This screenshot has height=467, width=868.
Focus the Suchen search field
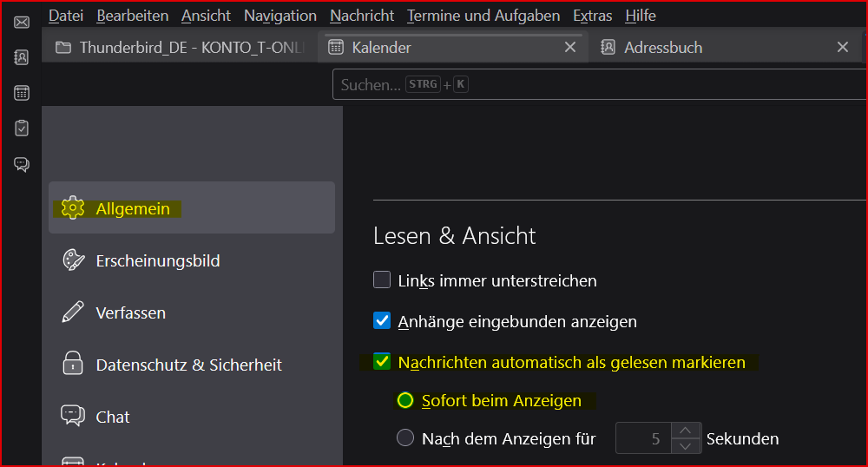[600, 85]
